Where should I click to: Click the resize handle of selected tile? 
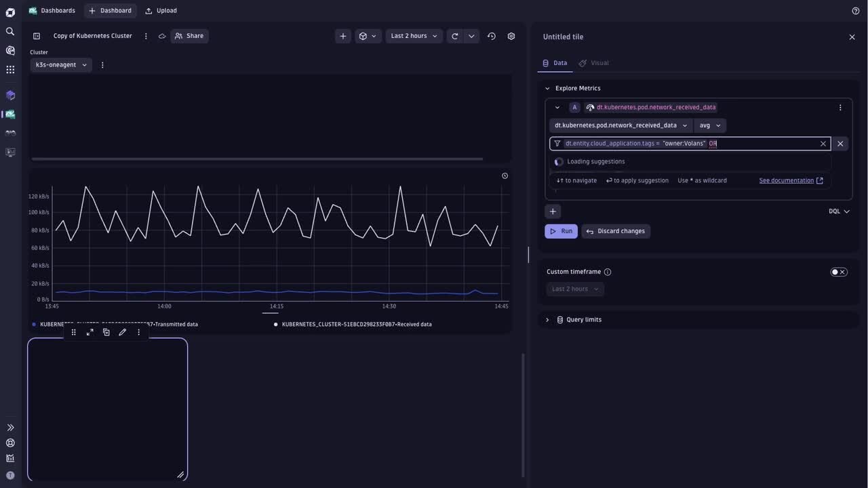[x=180, y=474]
